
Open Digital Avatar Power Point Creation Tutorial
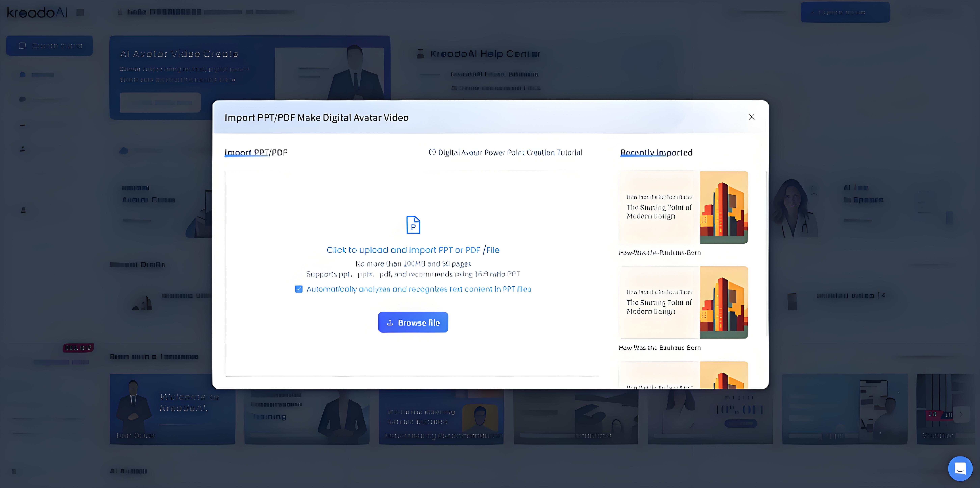pyautogui.click(x=510, y=152)
